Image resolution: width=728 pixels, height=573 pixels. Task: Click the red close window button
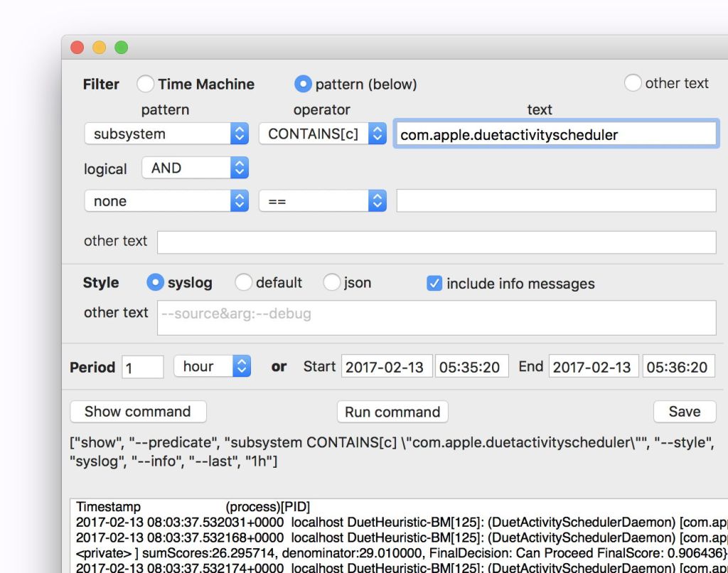tap(77, 48)
